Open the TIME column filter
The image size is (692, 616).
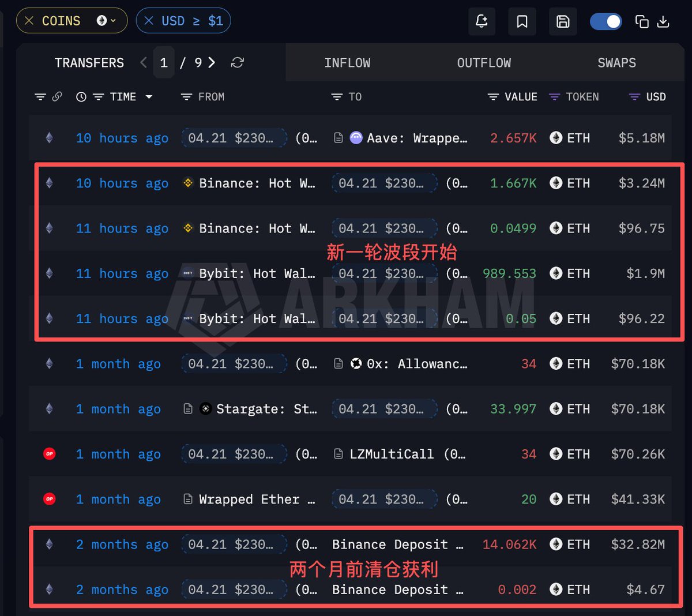tap(99, 97)
